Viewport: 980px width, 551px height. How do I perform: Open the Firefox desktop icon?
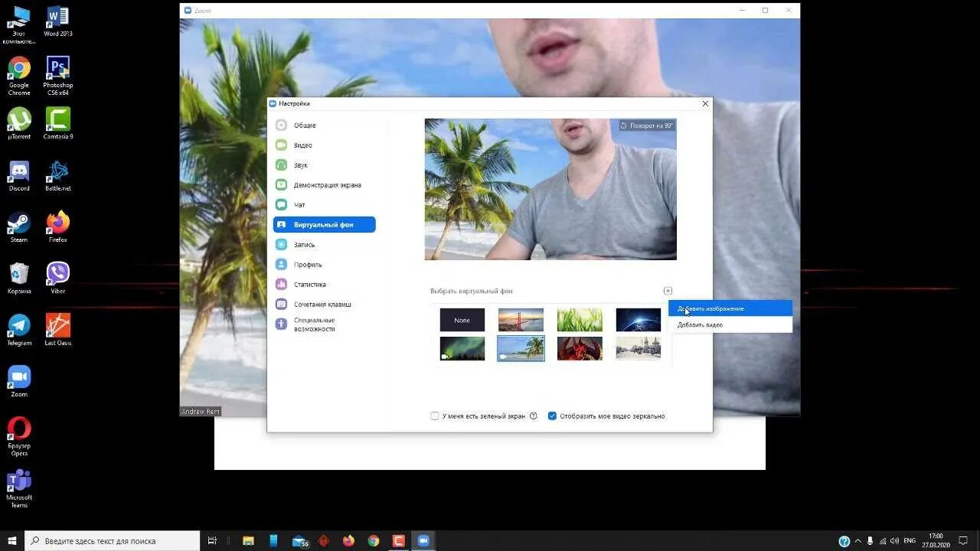pyautogui.click(x=58, y=227)
